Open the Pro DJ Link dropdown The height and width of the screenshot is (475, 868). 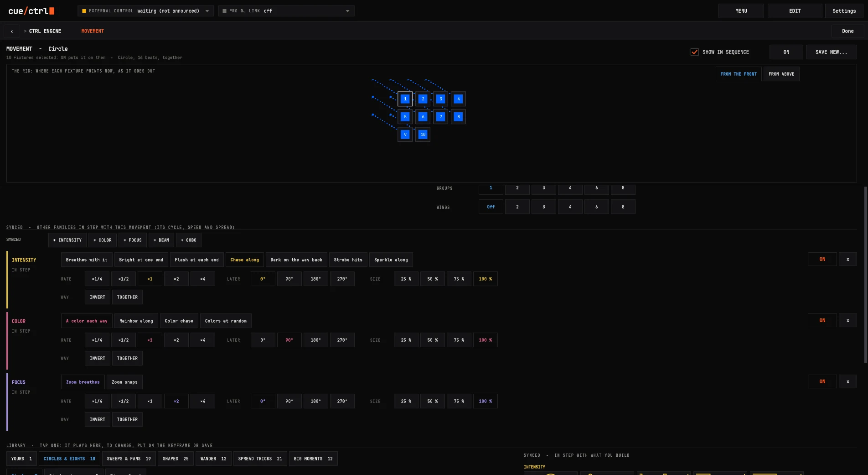286,11
